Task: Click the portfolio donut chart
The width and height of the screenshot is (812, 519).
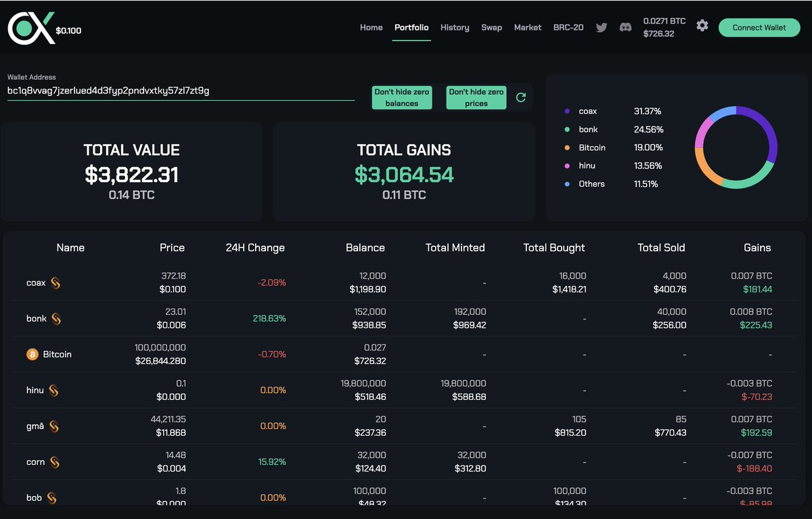Action: pos(736,148)
